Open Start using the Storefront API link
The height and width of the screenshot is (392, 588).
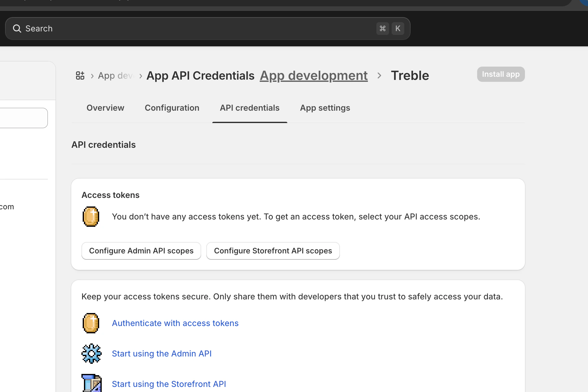(169, 384)
